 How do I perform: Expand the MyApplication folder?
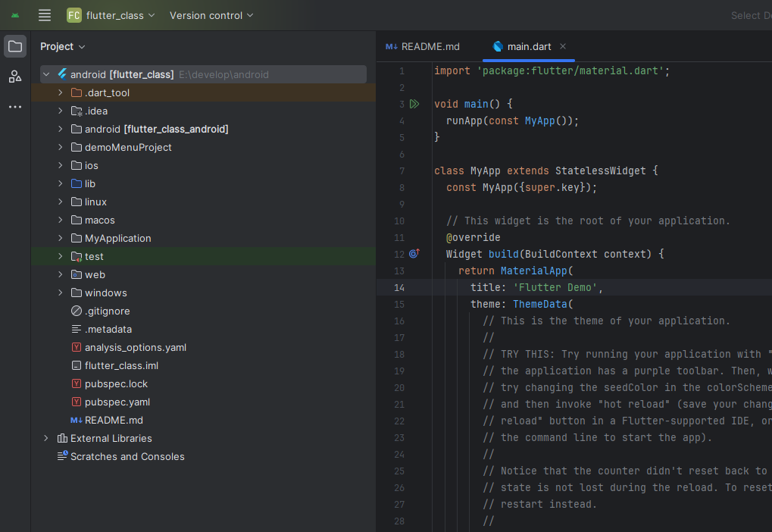[x=60, y=239]
